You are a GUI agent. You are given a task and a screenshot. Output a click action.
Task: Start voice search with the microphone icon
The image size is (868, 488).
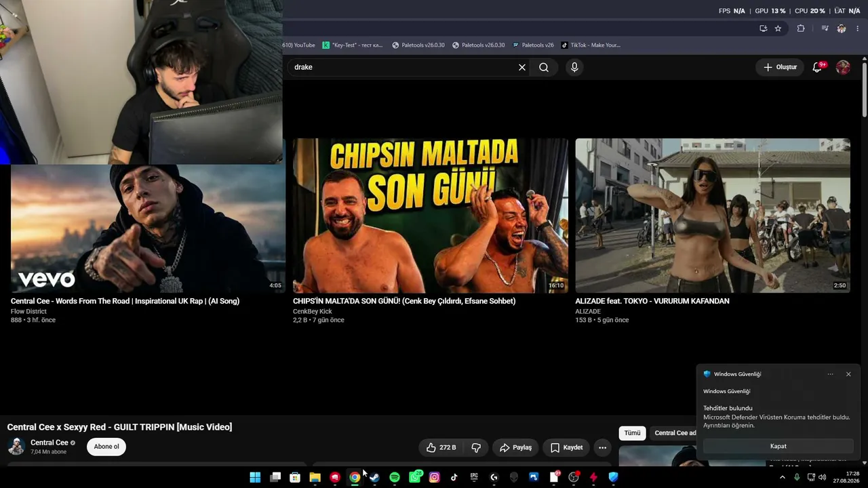pos(574,67)
